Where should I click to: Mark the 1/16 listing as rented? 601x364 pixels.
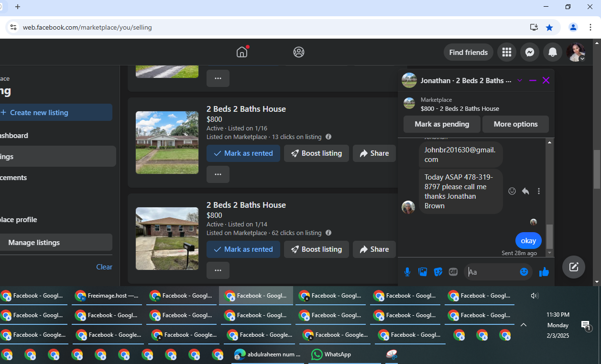[243, 153]
